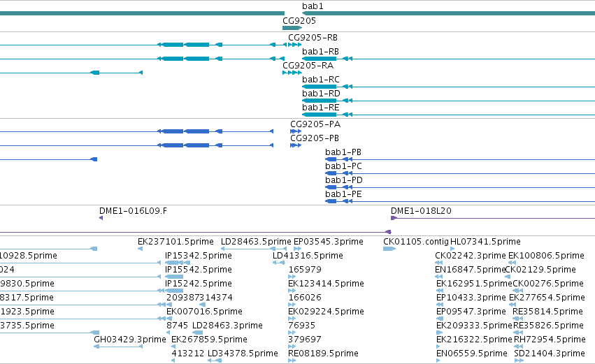Click the LD41316.5prime EST label
The height and width of the screenshot is (364, 595).
(x=308, y=256)
